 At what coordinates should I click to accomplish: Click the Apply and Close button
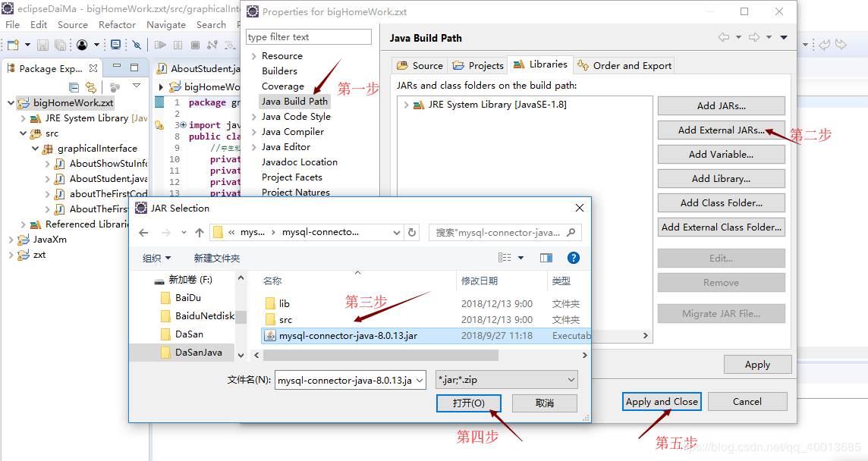(662, 401)
